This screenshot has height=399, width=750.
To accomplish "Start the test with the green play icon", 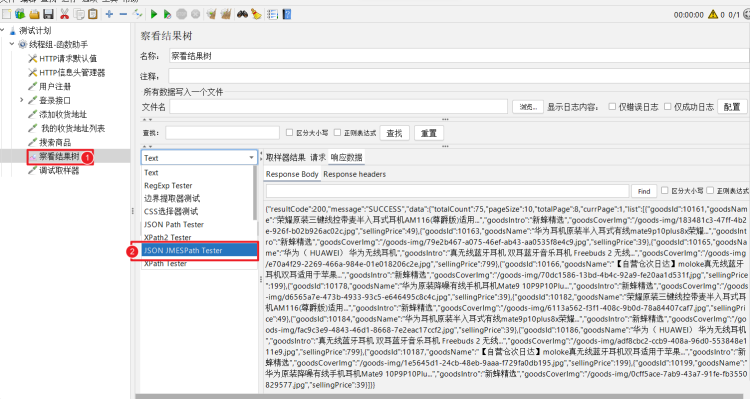I will click(154, 14).
